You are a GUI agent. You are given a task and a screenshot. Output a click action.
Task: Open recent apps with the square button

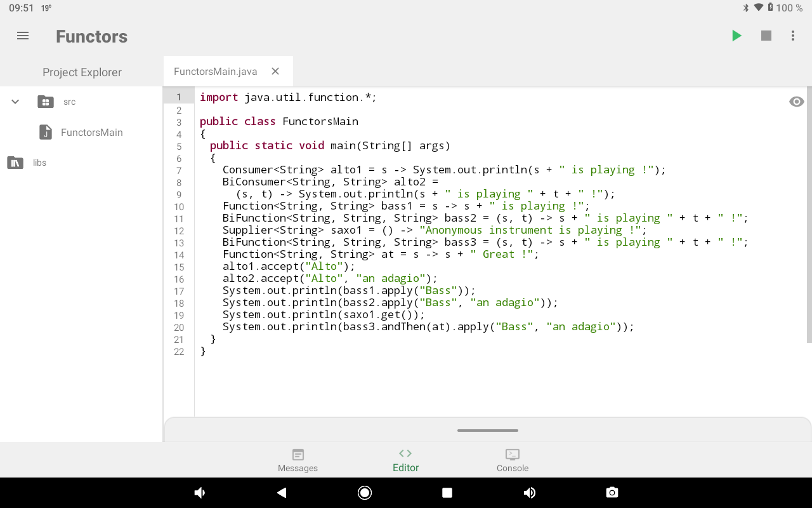pyautogui.click(x=447, y=493)
